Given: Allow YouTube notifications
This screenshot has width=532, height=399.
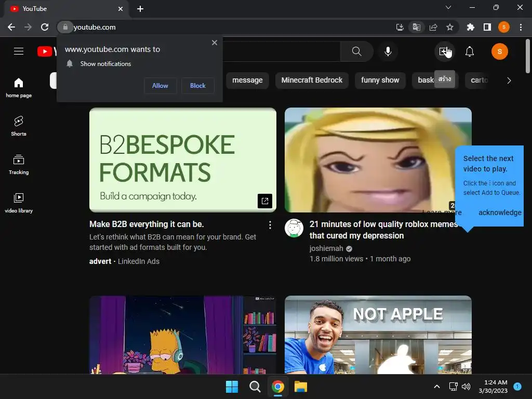Looking at the screenshot, I should click(x=160, y=86).
